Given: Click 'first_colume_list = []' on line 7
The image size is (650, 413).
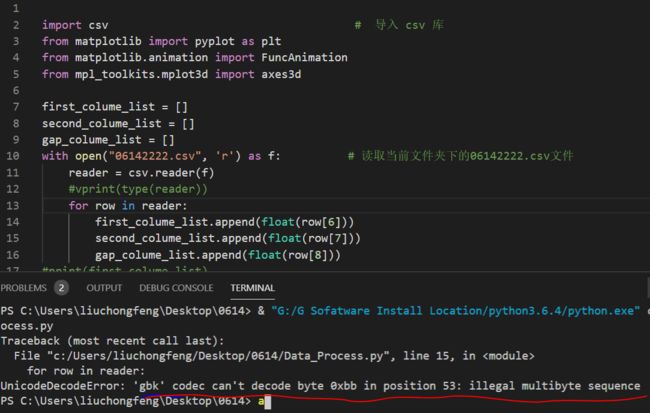Looking at the screenshot, I should pos(115,107).
